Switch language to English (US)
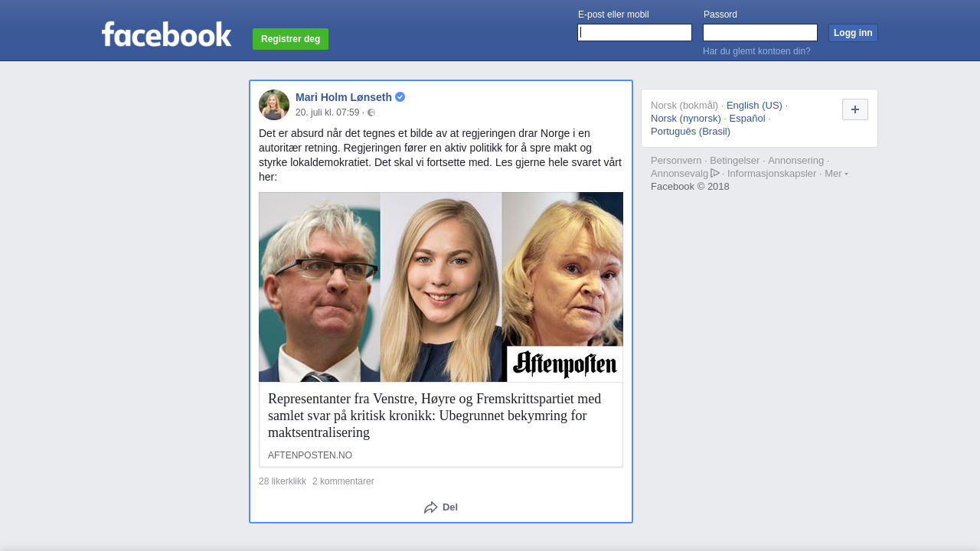 [x=754, y=106]
